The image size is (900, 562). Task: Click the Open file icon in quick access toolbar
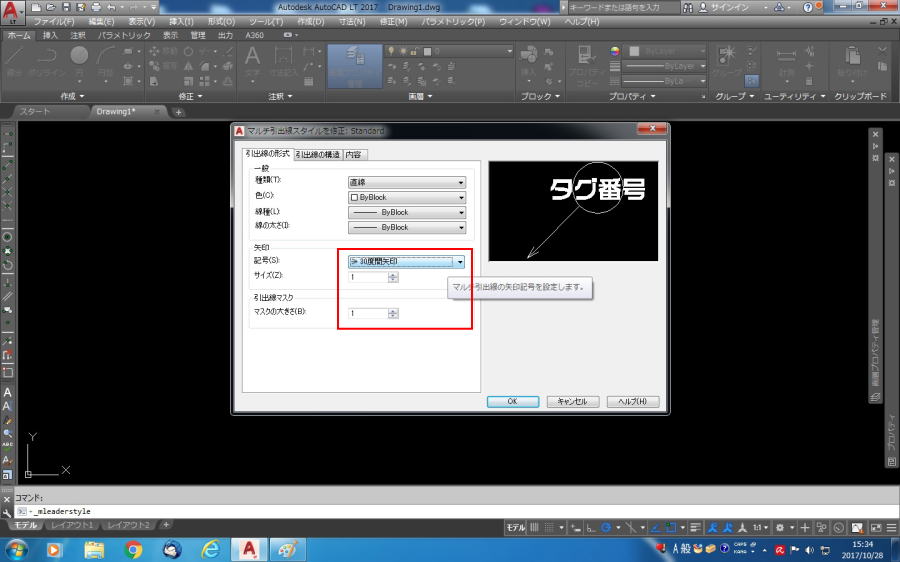pyautogui.click(x=51, y=7)
